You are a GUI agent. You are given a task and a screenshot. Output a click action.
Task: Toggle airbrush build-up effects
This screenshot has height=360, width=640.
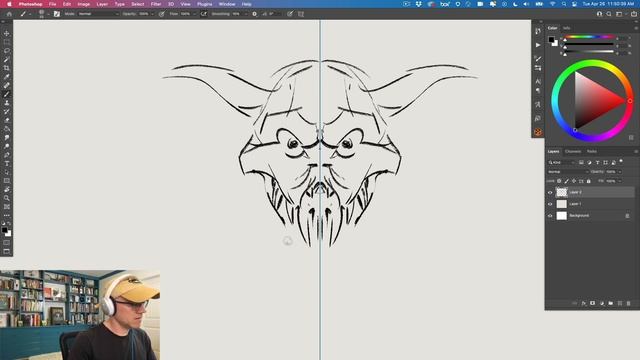(x=204, y=14)
